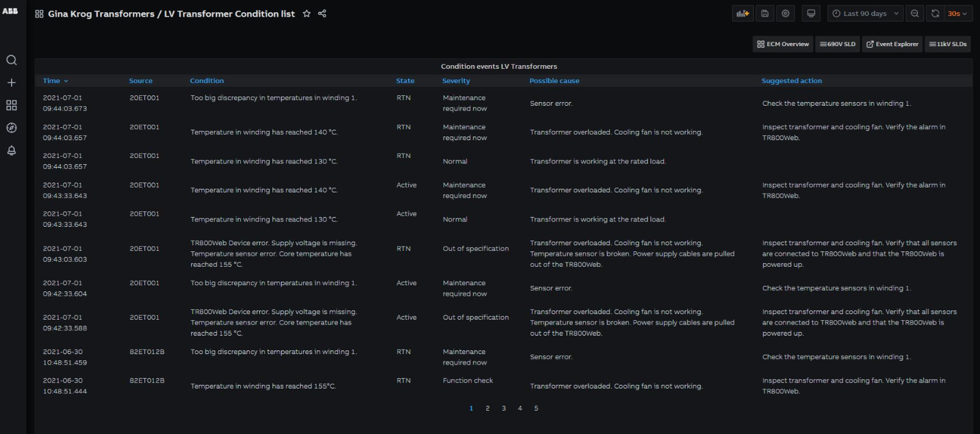Cycle view mode monitor icon

point(811,14)
